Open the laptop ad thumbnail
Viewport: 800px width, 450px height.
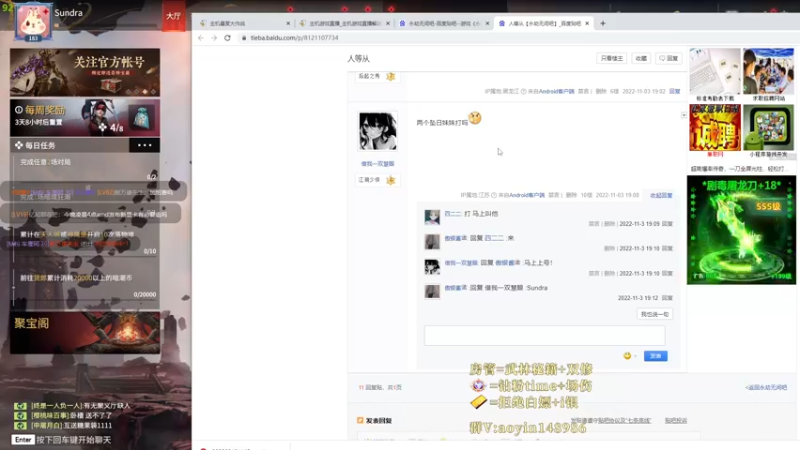[x=715, y=71]
